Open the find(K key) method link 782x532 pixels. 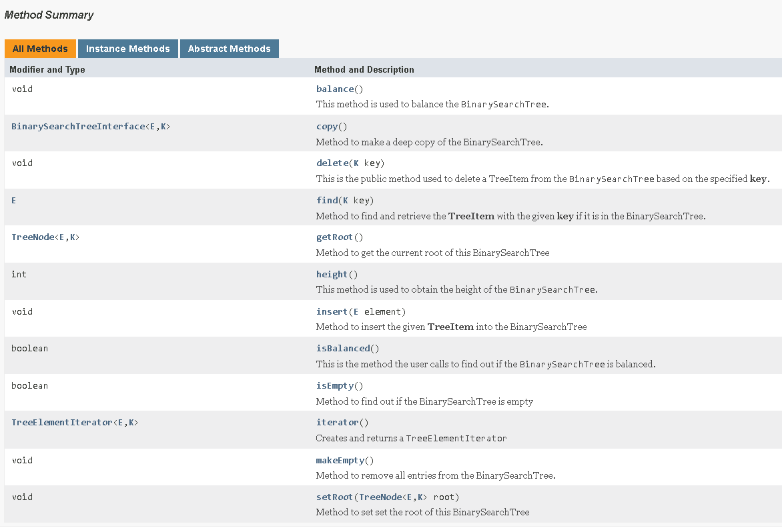[x=327, y=199]
